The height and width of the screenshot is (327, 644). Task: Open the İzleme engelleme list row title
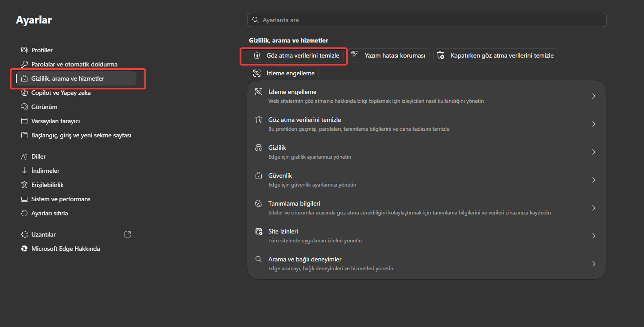point(292,92)
